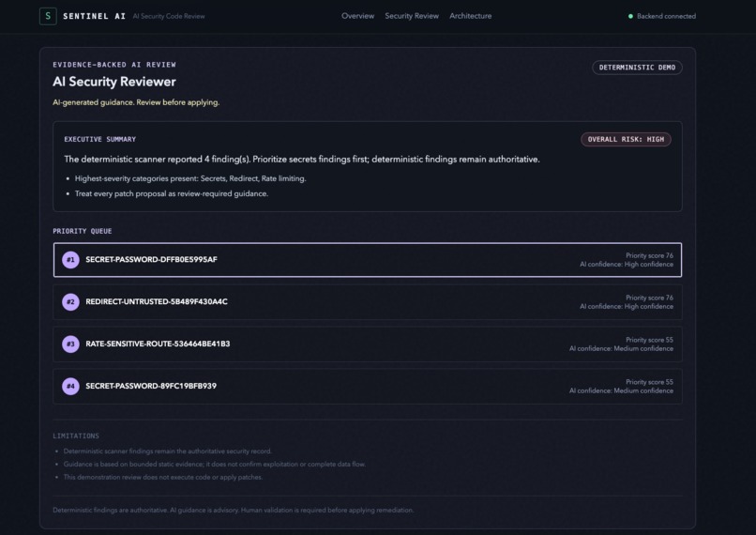This screenshot has width=756, height=535.
Task: Click the Sentinel AI 'S' logo icon
Action: (48, 16)
